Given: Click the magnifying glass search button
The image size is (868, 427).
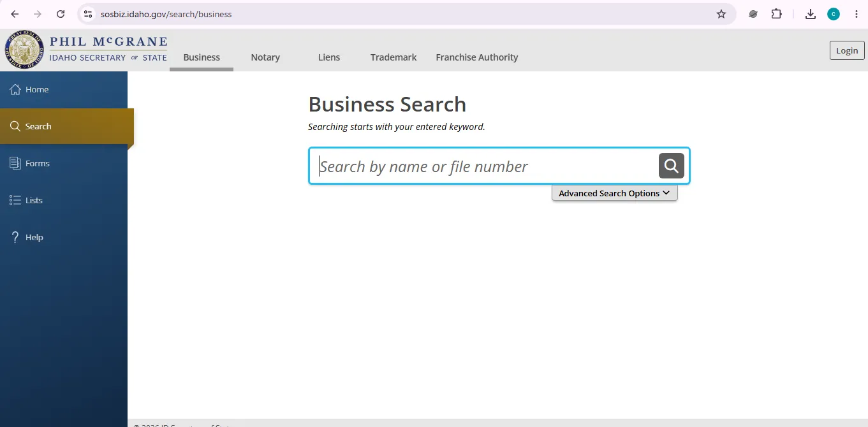Looking at the screenshot, I should pos(671,166).
